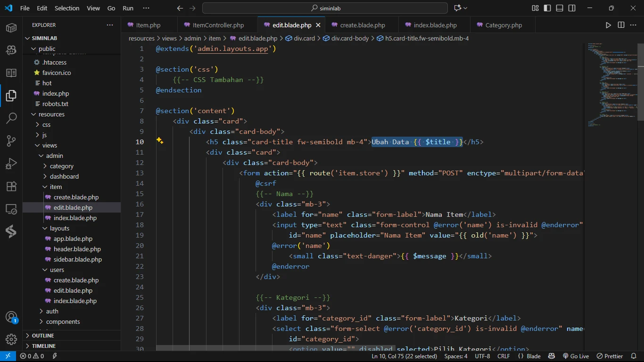Toggle the Primary Side Bar visibility

coord(547,8)
